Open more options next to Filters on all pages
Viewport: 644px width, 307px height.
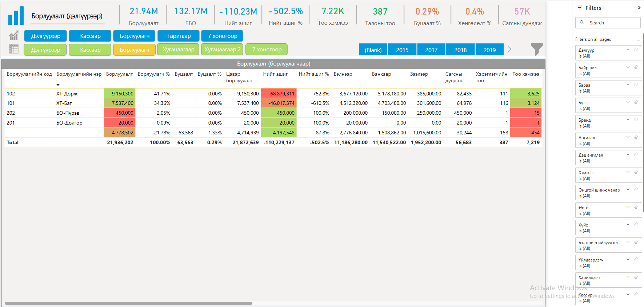638,40
